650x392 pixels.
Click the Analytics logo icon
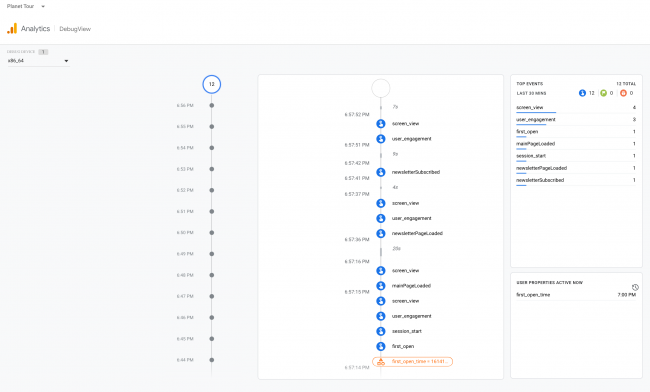(x=12, y=28)
